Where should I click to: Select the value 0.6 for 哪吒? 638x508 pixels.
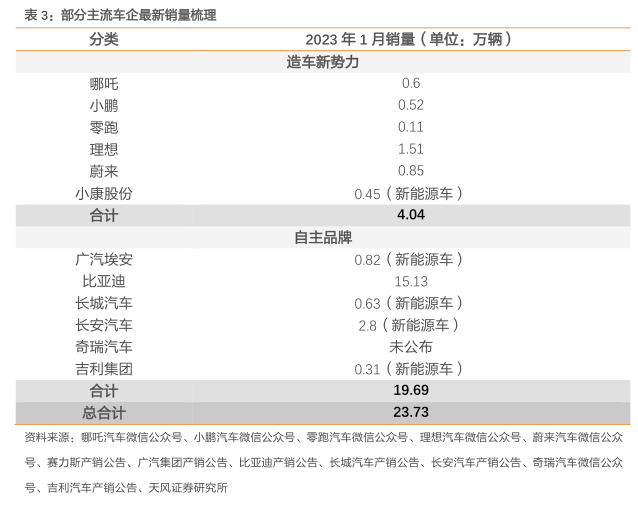[x=411, y=83]
